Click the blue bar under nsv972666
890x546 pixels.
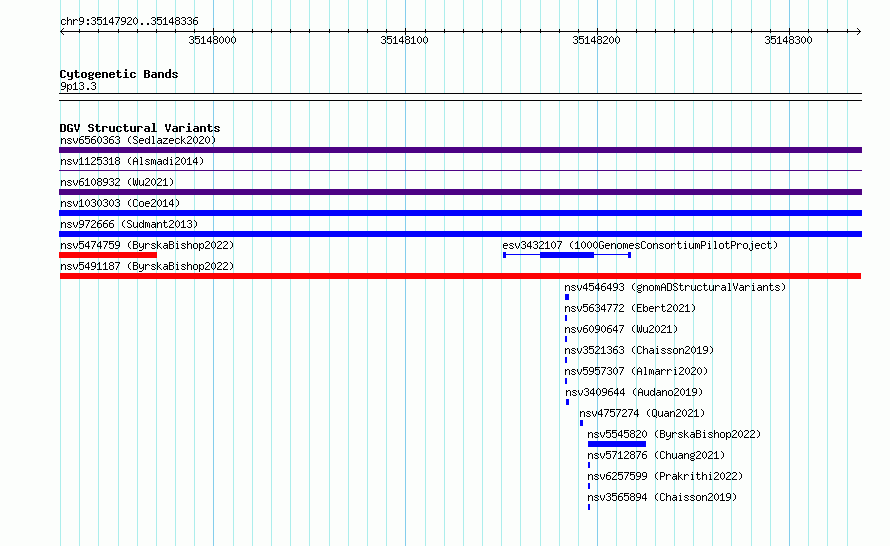point(460,234)
